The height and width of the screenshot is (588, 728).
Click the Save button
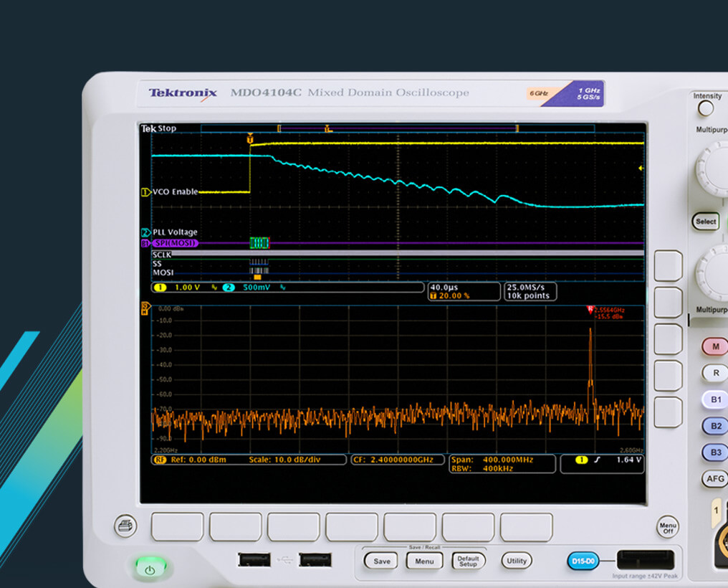click(x=381, y=561)
